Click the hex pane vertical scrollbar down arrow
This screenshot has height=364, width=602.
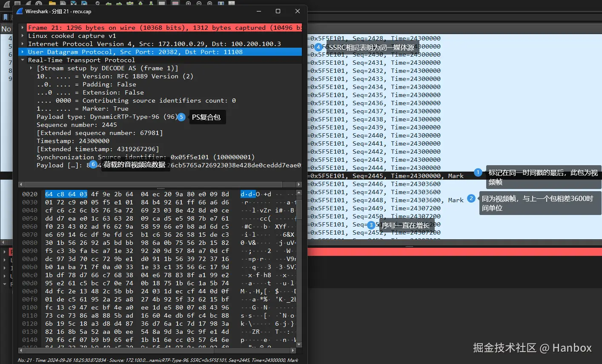[x=299, y=344]
